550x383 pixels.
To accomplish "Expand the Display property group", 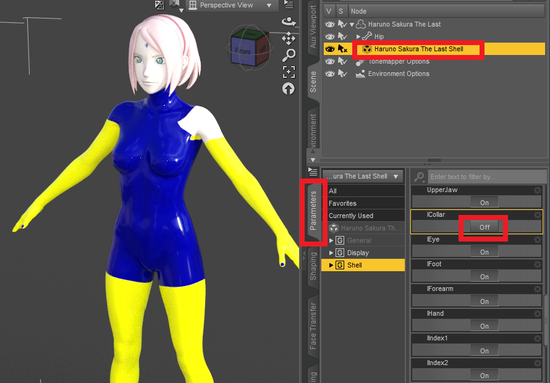I will pos(331,253).
